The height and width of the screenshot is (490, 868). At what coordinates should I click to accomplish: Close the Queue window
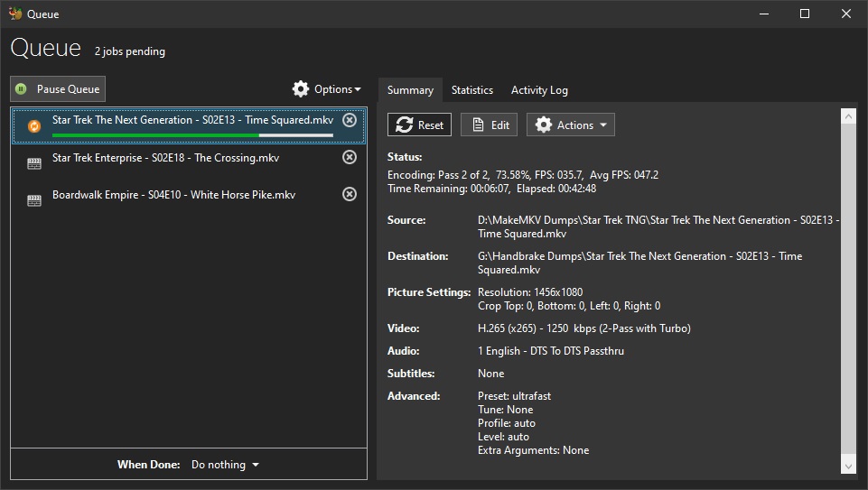845,14
